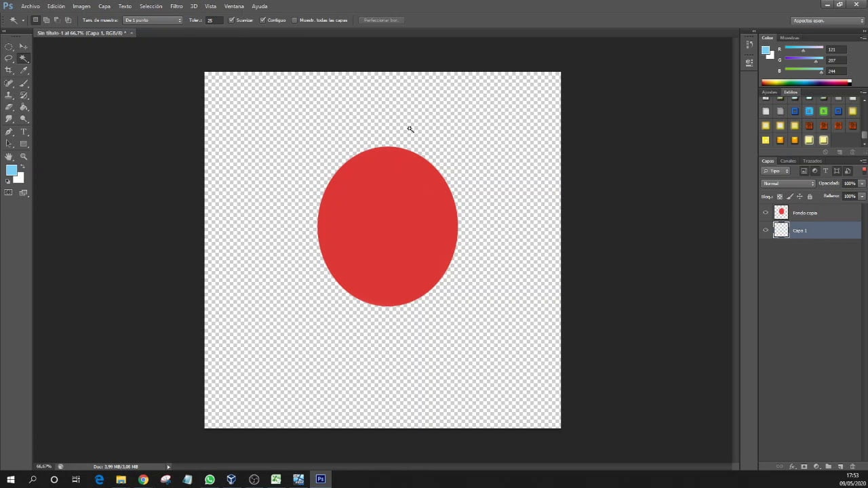Viewport: 868px width, 488px height.
Task: Disable the Contiguo checkbox
Action: coord(262,20)
